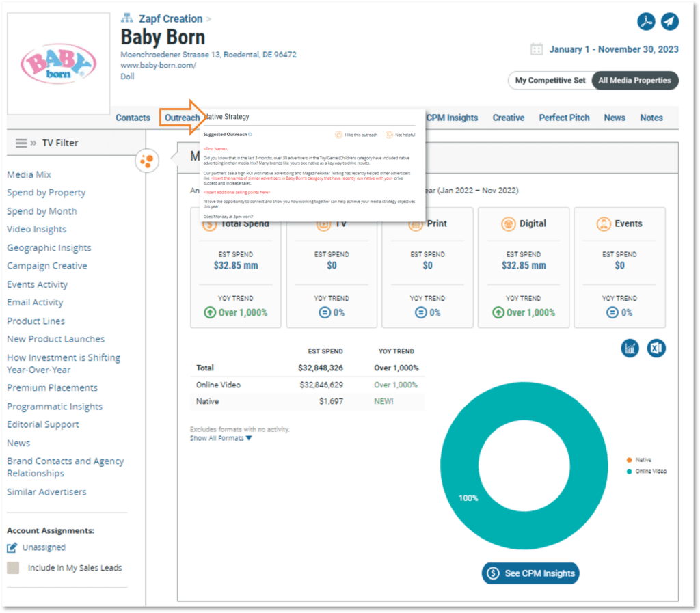This screenshot has width=700, height=613.
Task: Export page as PDF icon
Action: pyautogui.click(x=646, y=21)
